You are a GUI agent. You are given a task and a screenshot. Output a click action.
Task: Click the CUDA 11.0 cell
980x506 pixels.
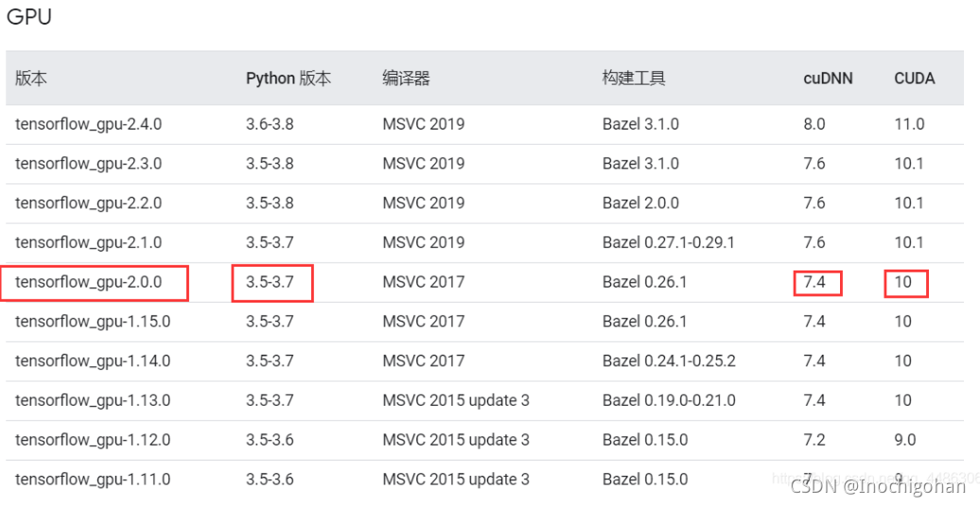pyautogui.click(x=909, y=124)
